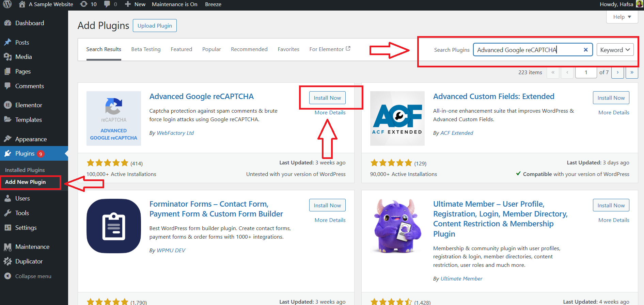The height and width of the screenshot is (305, 644).
Task: Click the WordPress logo icon
Action: point(7,4)
